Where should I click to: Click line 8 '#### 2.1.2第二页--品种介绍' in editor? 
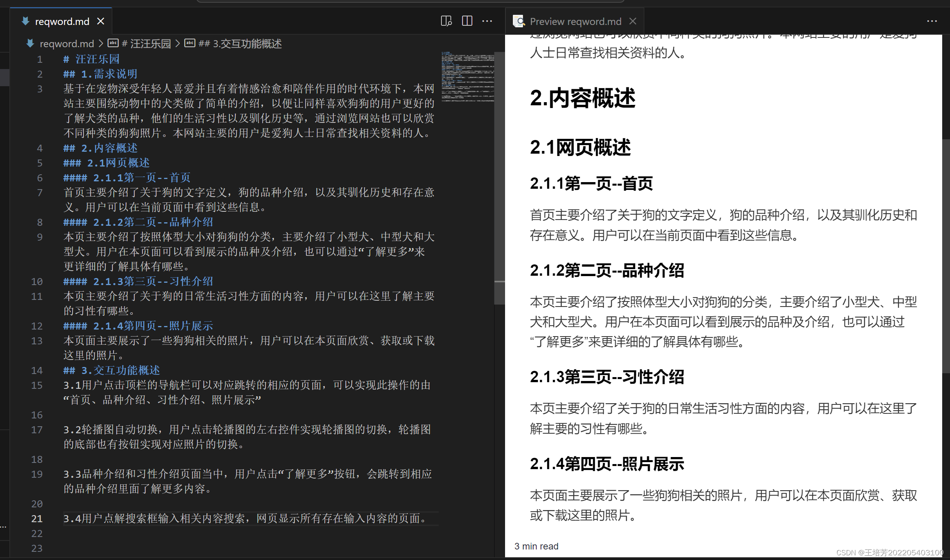coord(138,222)
